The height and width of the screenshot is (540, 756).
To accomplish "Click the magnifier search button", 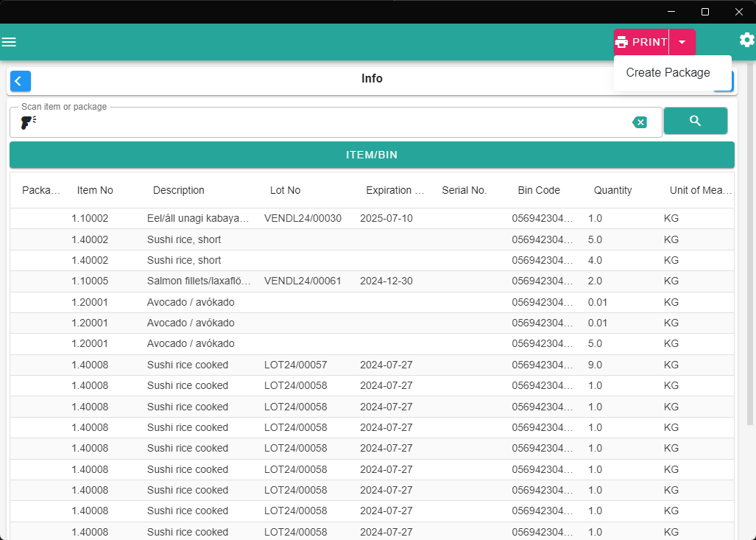I will click(695, 121).
